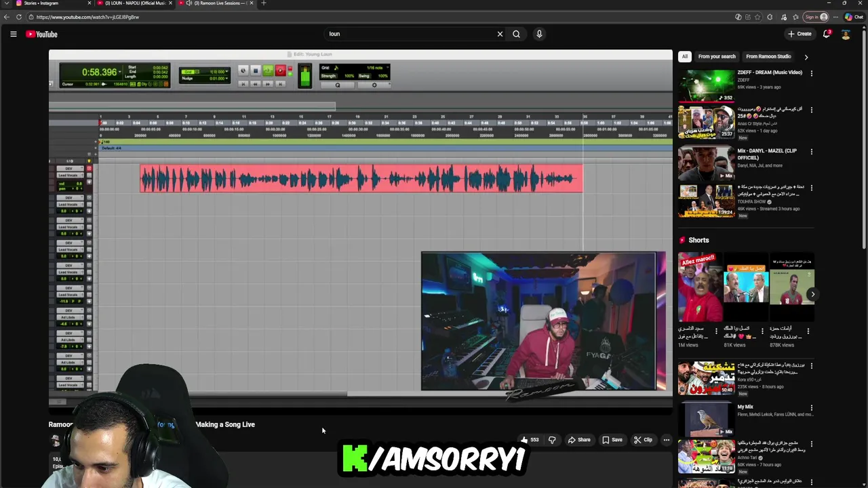Click the timeline ruler playhead marker
868x488 pixels.
[102, 123]
